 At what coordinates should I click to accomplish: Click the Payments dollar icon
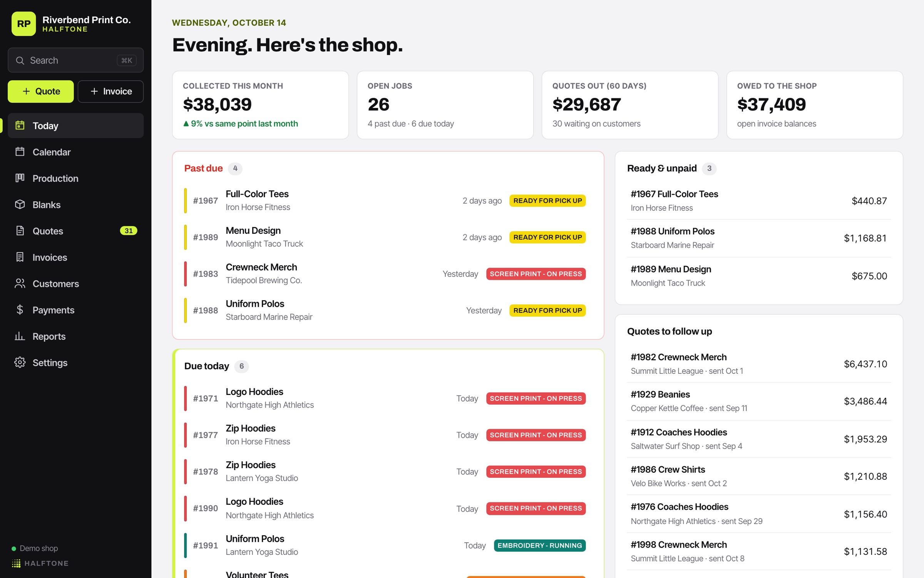20,310
